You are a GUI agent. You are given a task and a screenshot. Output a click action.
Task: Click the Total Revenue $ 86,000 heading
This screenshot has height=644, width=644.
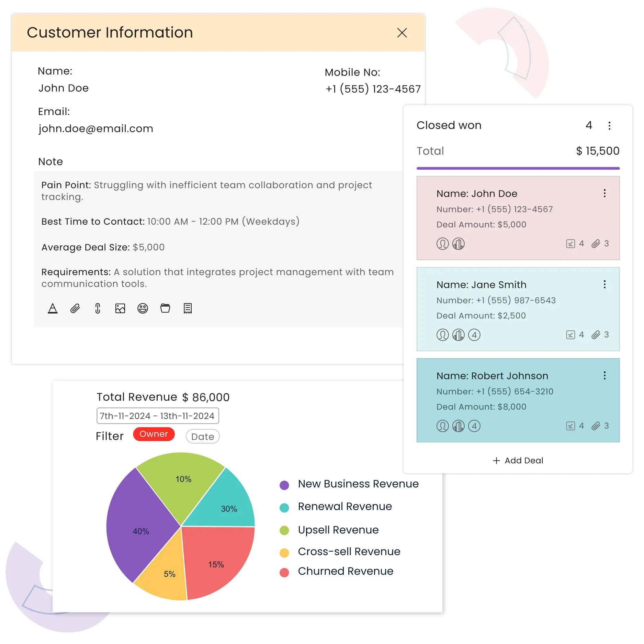point(163,397)
